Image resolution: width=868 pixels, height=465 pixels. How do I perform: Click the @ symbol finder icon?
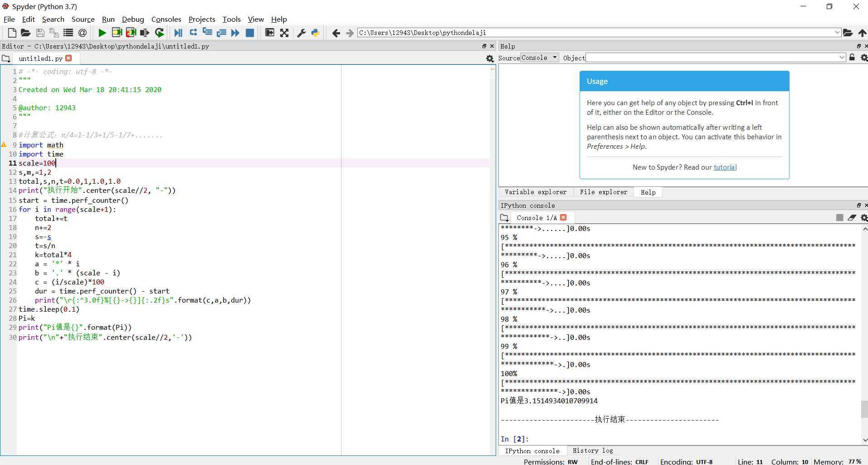pyautogui.click(x=82, y=33)
